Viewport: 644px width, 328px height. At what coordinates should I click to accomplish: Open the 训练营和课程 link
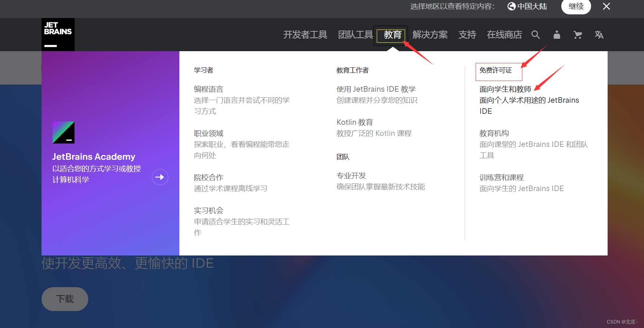501,177
